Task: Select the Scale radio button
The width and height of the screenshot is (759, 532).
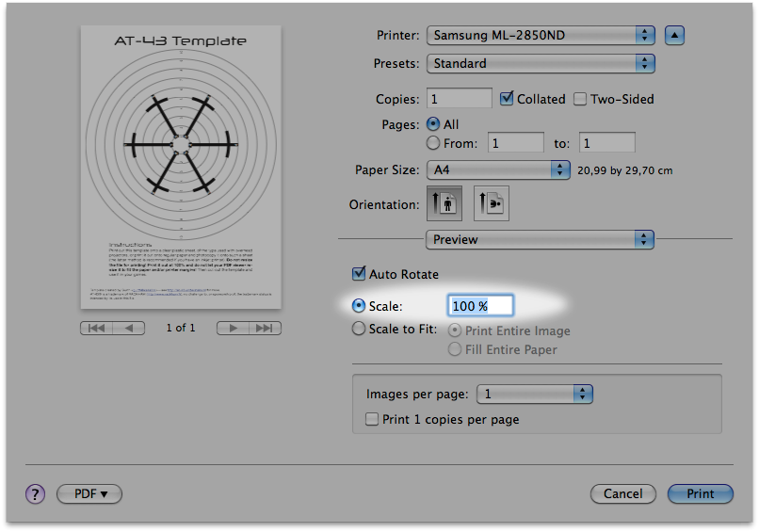Action: 358,305
